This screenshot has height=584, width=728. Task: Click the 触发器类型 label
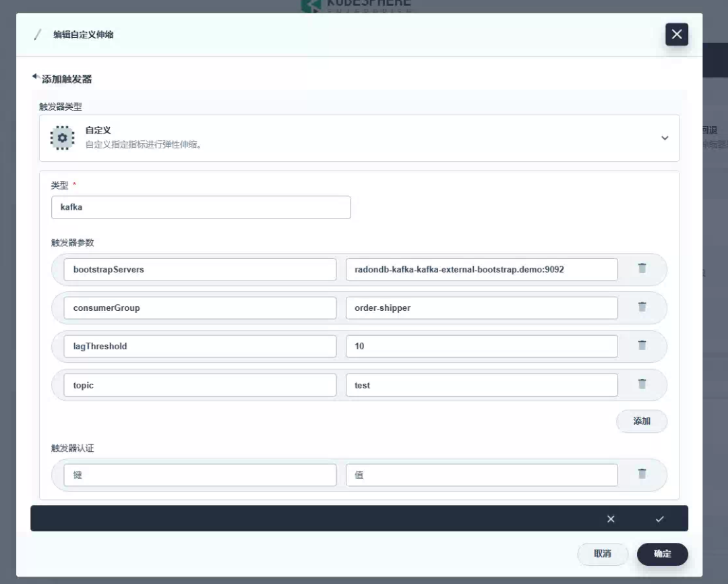coord(61,107)
